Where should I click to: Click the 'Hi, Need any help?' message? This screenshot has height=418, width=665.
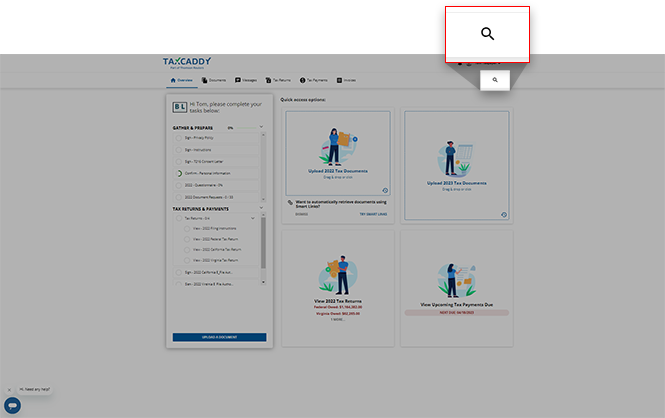coord(35,389)
